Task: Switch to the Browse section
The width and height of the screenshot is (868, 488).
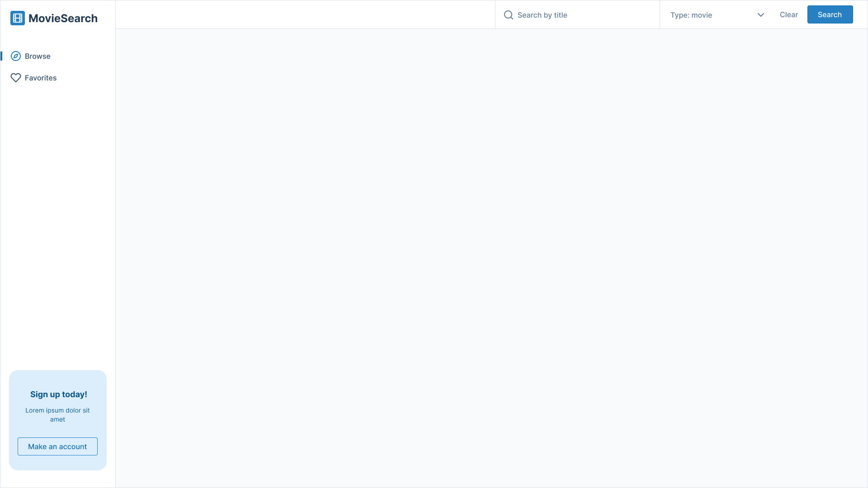Action: click(38, 56)
